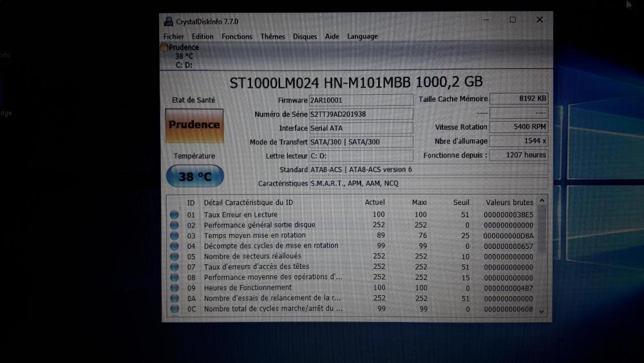
Task: Select the Temps moyen mise en rotation row
Action: [x=352, y=235]
